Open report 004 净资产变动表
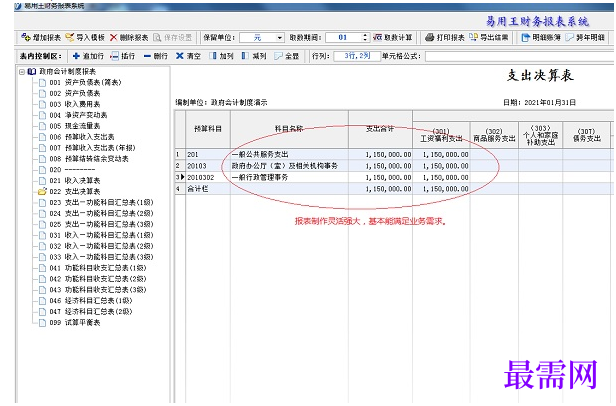The image size is (616, 406). pos(78,115)
